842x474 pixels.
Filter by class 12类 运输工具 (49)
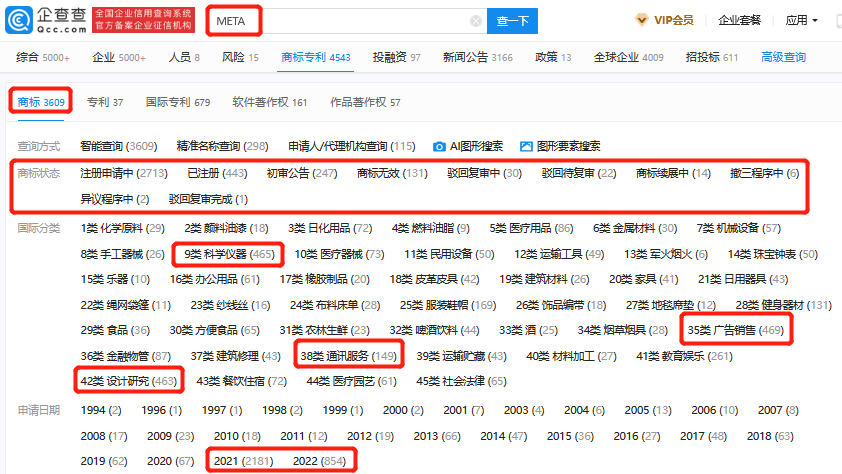pyautogui.click(x=559, y=254)
